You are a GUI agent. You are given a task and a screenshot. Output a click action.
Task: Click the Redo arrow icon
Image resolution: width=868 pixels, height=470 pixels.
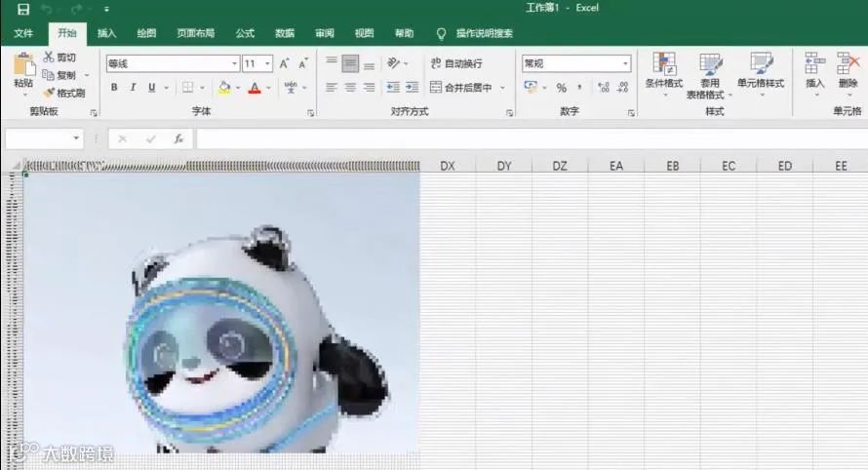(x=76, y=9)
